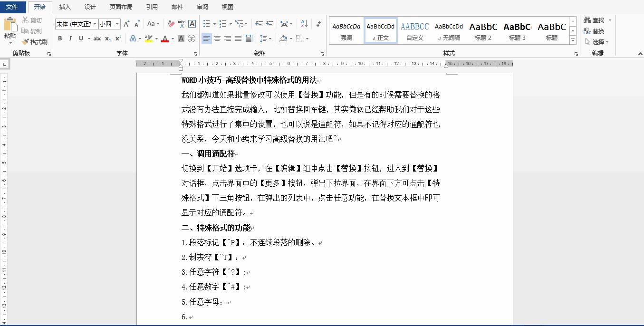
Task: Apply subscript formatting
Action: tap(107, 38)
